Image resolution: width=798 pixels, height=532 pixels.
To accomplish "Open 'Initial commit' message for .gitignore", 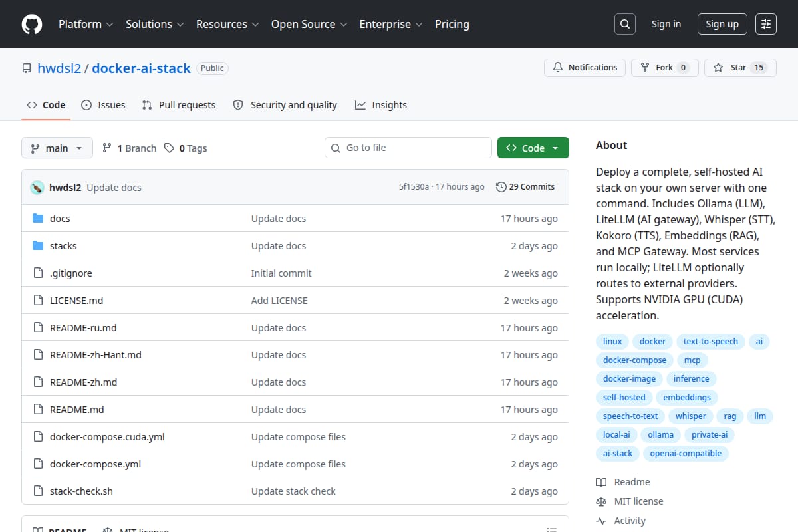I will pos(281,273).
